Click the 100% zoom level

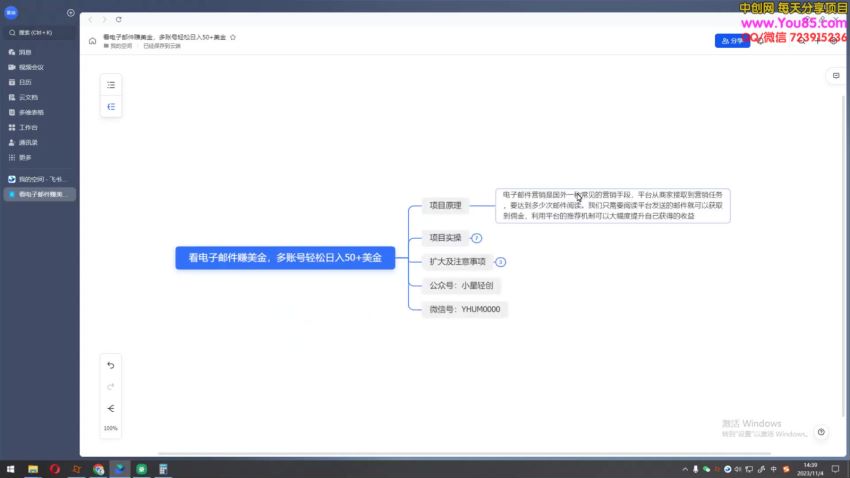coord(111,428)
